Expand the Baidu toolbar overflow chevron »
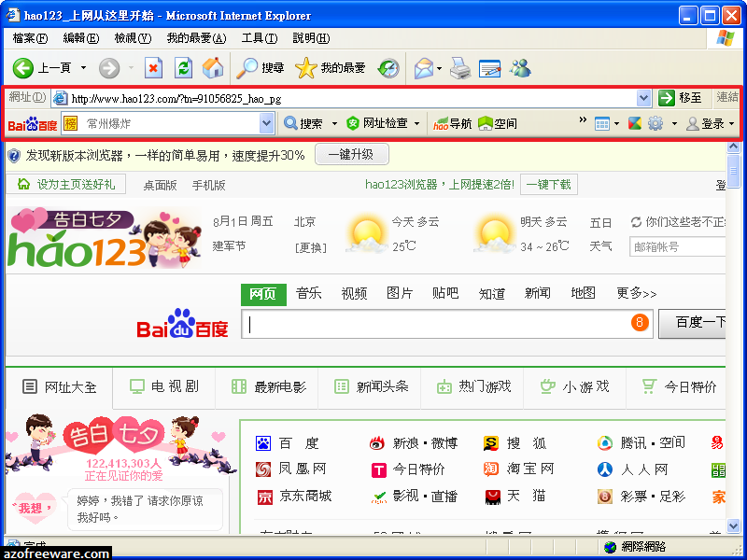Viewport: 747px width, 560px height. (x=583, y=119)
